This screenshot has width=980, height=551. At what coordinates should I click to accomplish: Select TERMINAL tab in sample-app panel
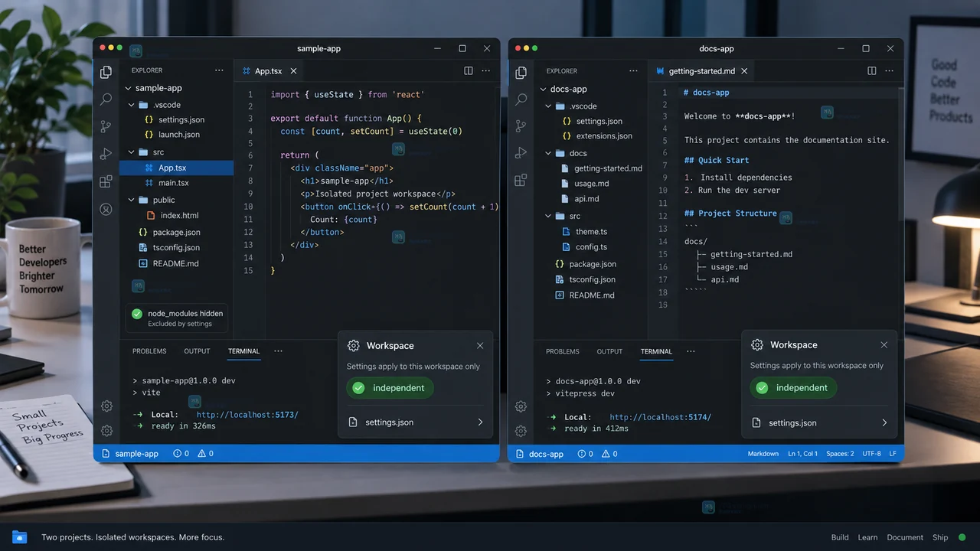[x=243, y=351]
